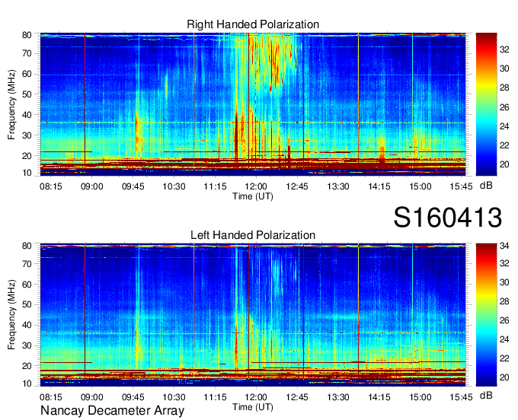This screenshot has height=420, width=518.
Task: Click the Left Handed Polarization title
Action: [x=253, y=235]
